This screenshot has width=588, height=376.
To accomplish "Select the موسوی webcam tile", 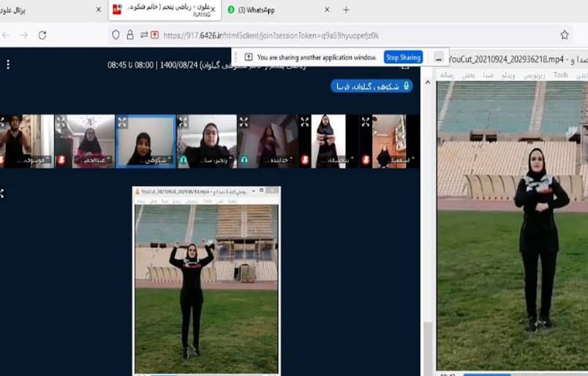I will 27,142.
